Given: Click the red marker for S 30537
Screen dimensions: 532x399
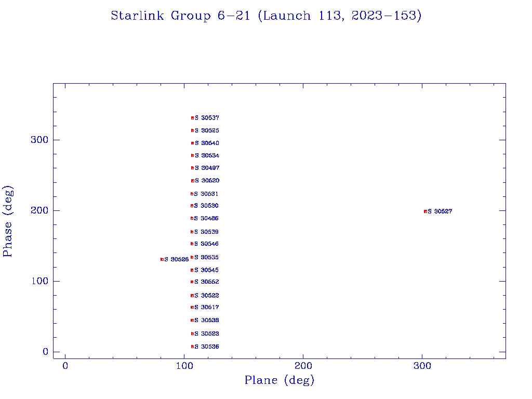Looking at the screenshot, I should 192,118.
